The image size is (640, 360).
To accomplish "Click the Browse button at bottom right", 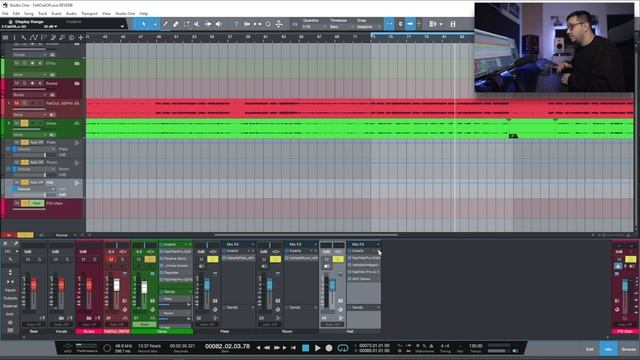I will point(629,349).
